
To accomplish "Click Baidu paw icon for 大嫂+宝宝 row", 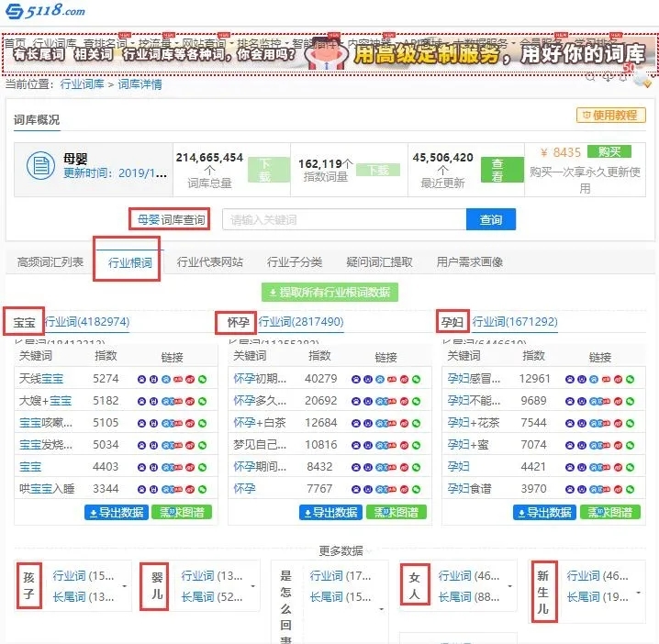I will tap(141, 401).
